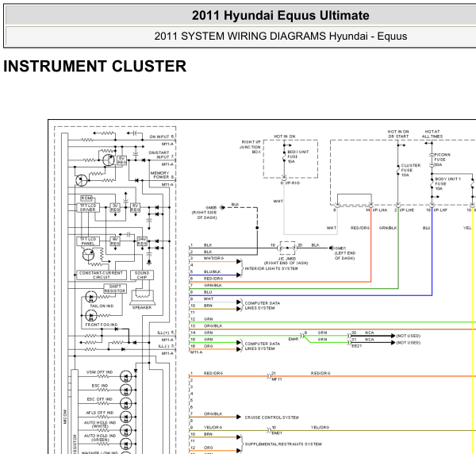Click the 'ON INPUT' label
This screenshot has width=476, height=454.
(x=159, y=137)
